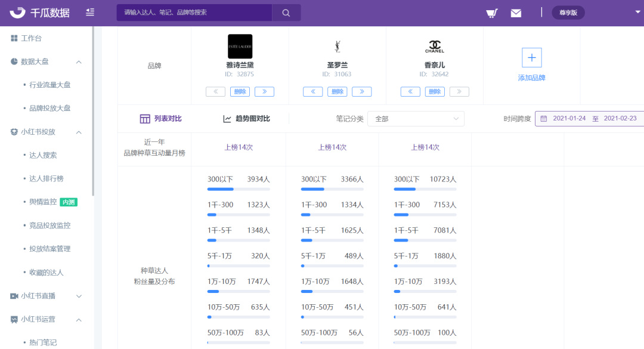This screenshot has height=349, width=644.
Task: Click the 3934人 value for 雅诗兰黛
Action: point(258,179)
